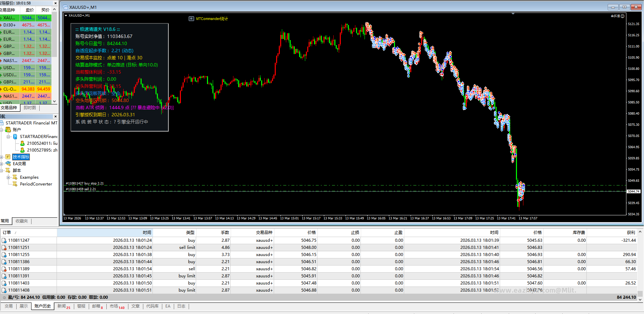The height and width of the screenshot is (314, 644).
Task: Click the smiley EA status icon on chart
Action: point(622,16)
